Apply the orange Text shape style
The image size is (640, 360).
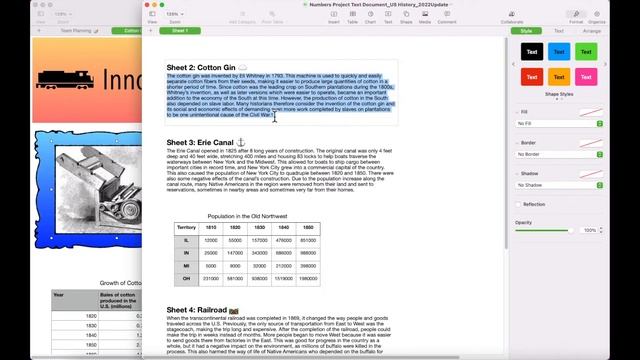(x=559, y=77)
